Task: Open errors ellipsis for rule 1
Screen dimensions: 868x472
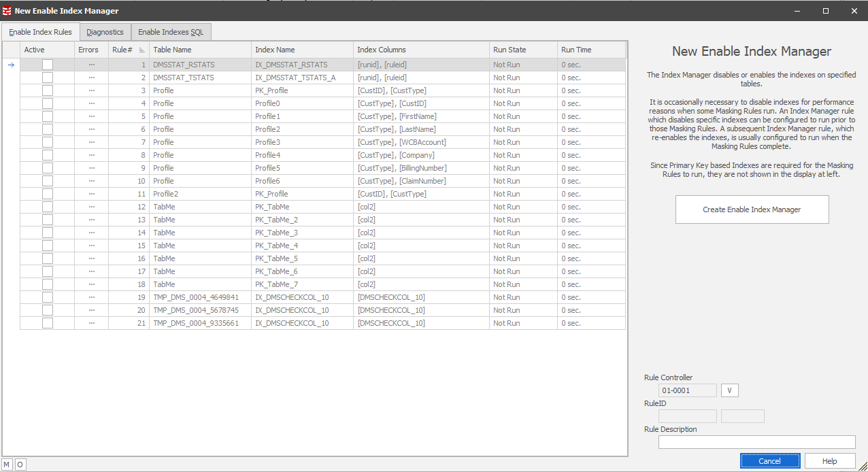Action: pyautogui.click(x=91, y=65)
